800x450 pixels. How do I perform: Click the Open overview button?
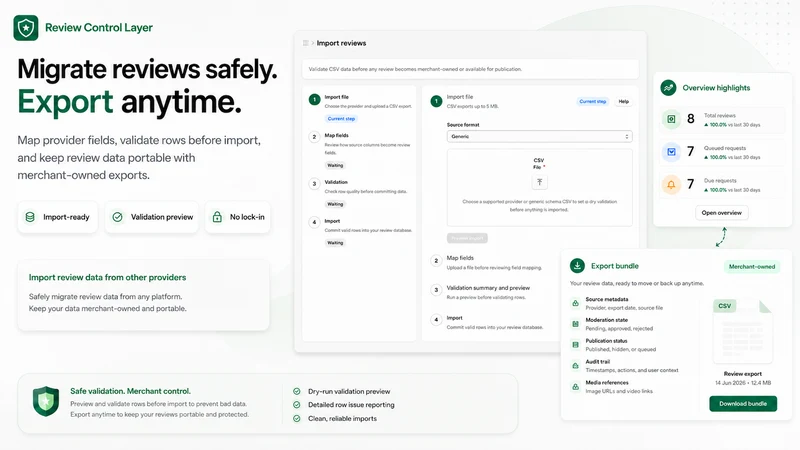tap(721, 213)
